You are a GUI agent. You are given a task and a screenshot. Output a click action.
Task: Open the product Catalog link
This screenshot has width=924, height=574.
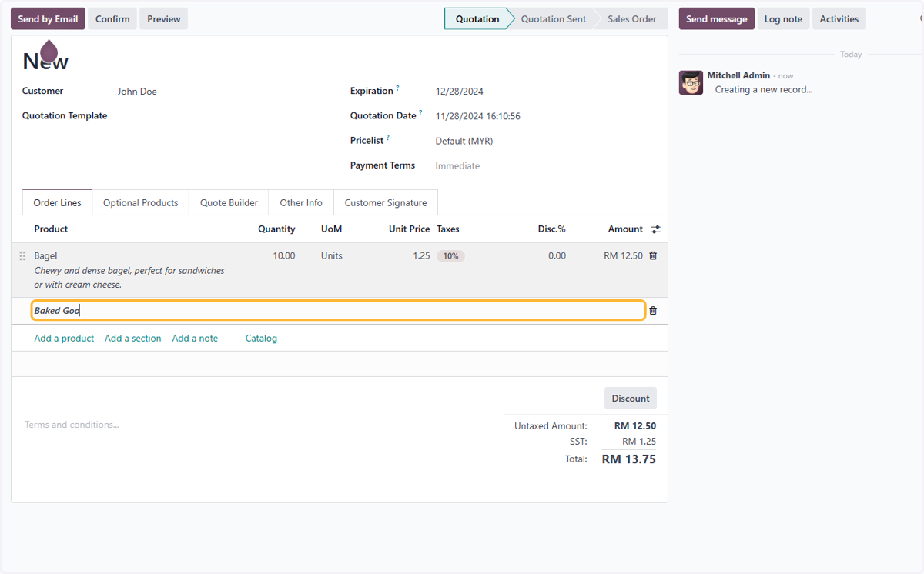[x=261, y=338]
